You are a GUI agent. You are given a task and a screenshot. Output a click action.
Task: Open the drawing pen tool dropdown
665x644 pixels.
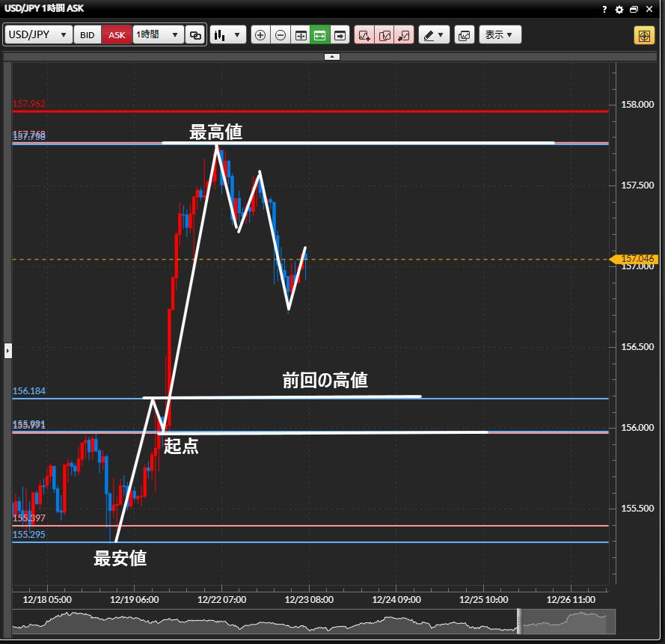433,35
